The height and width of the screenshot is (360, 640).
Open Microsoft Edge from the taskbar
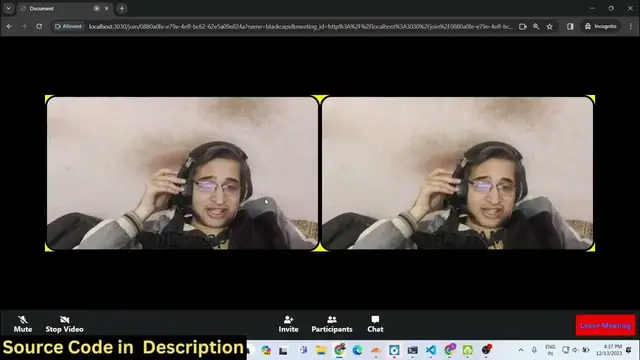[358, 350]
